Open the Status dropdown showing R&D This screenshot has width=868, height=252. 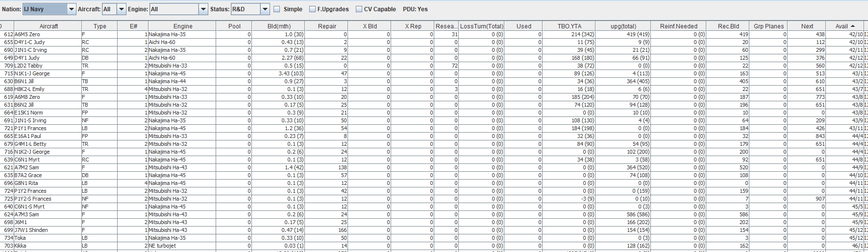(250, 9)
